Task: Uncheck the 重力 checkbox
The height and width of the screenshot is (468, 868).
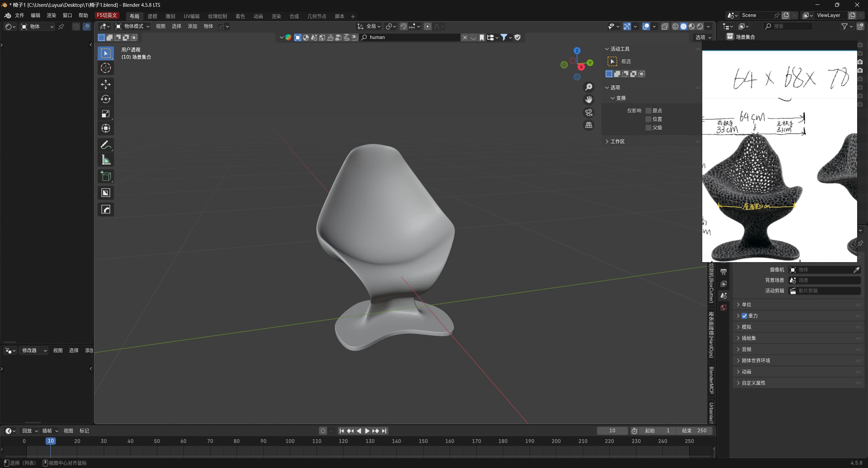Action: [744, 316]
